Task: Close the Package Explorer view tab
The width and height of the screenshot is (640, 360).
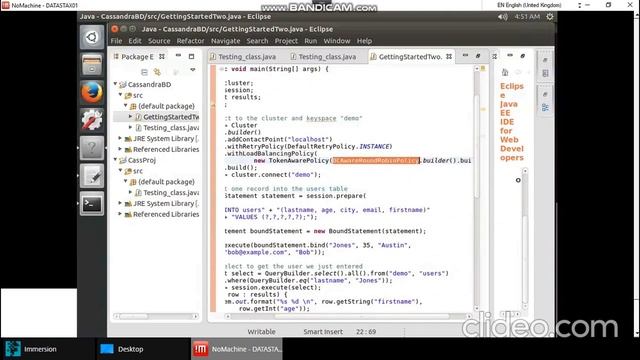Action: tap(162, 57)
